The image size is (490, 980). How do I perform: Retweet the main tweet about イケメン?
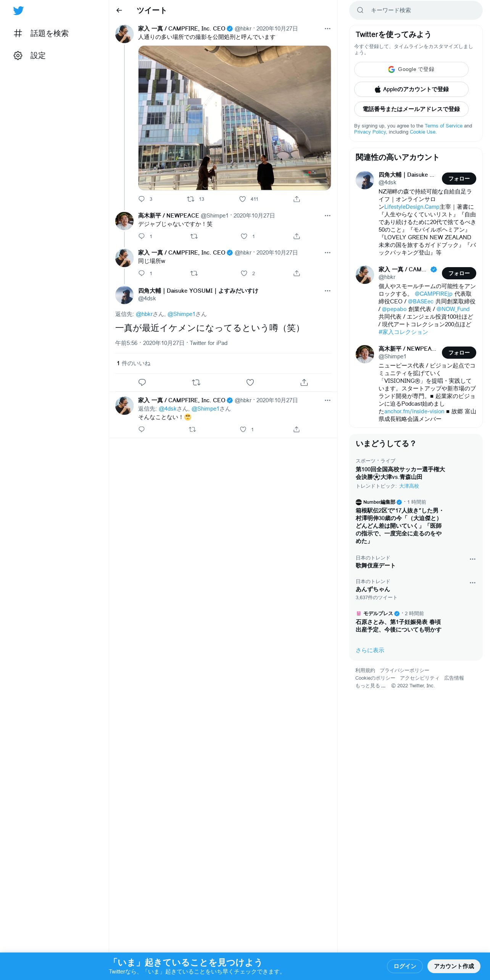coord(196,382)
